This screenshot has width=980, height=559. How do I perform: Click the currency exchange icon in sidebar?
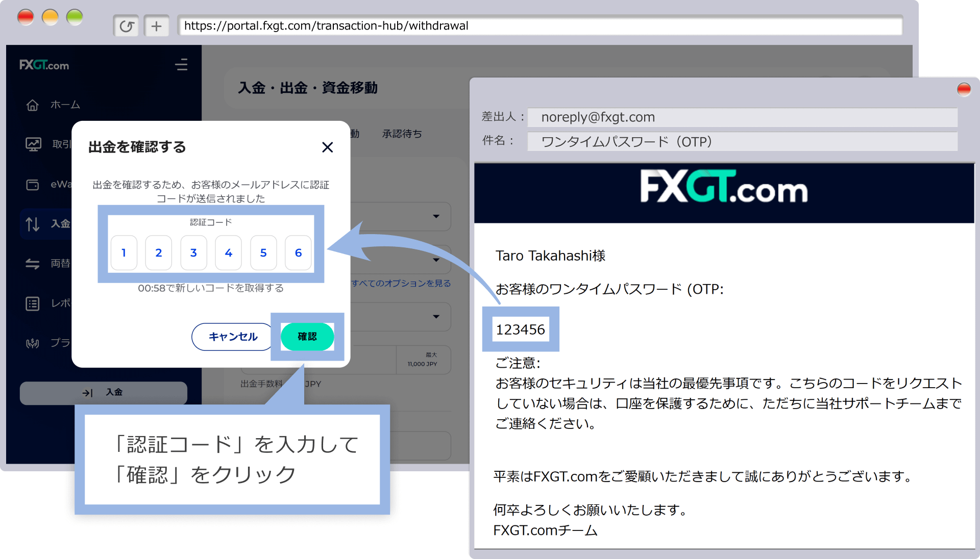(x=33, y=264)
